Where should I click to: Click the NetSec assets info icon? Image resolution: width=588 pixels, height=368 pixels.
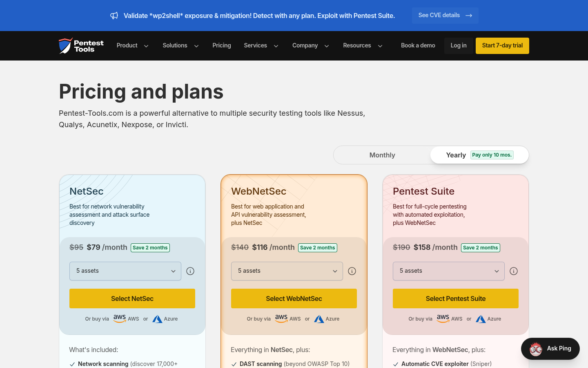(x=190, y=271)
